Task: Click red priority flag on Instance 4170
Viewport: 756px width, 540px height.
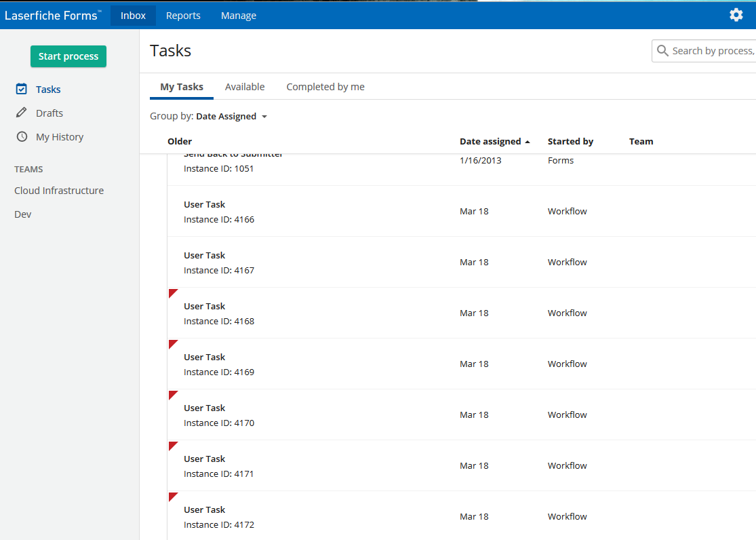Action: (x=172, y=394)
